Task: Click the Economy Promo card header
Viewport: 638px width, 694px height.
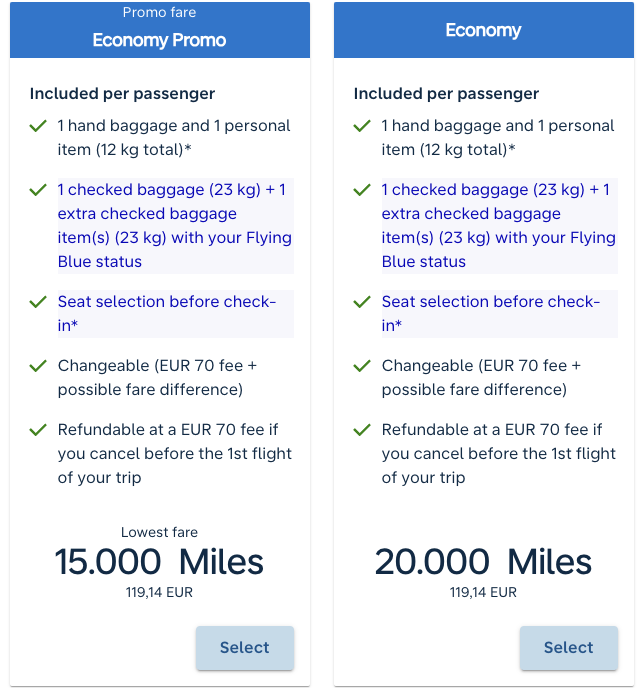Action: (x=160, y=31)
